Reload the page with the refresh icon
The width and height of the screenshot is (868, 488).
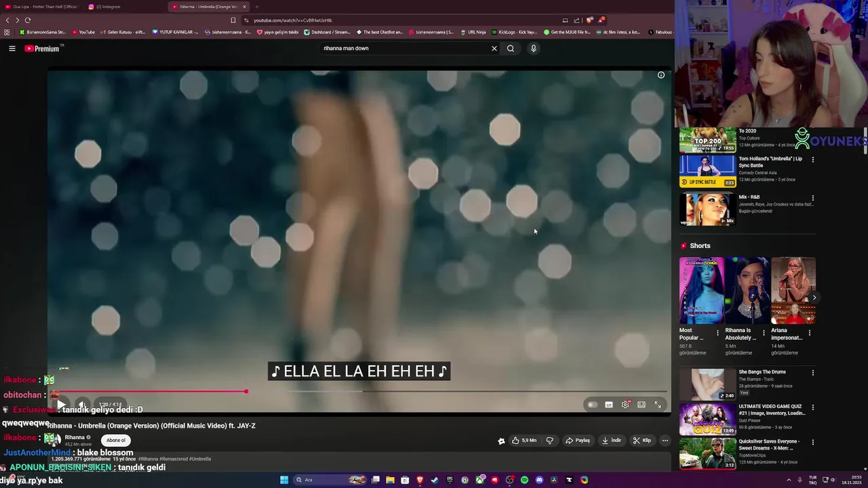click(x=28, y=20)
